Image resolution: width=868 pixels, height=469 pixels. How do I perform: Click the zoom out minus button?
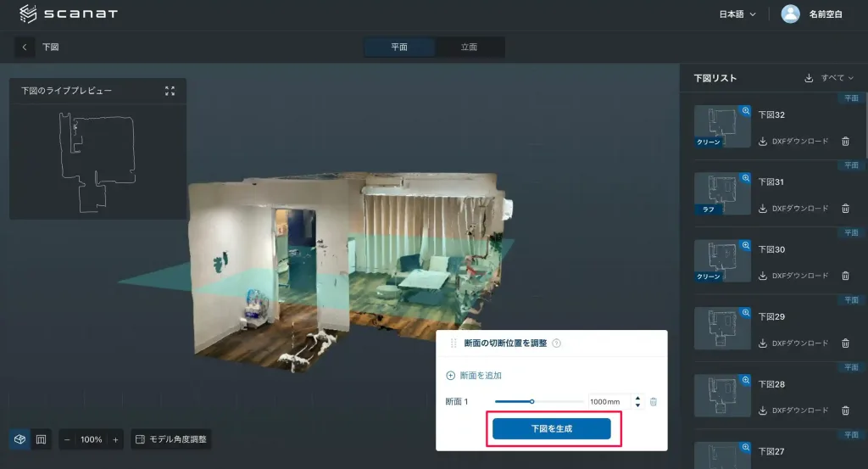pos(67,439)
